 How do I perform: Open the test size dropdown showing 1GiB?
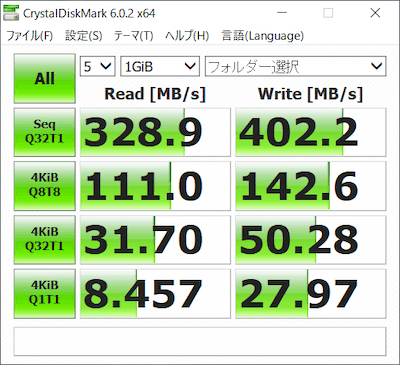coord(160,66)
